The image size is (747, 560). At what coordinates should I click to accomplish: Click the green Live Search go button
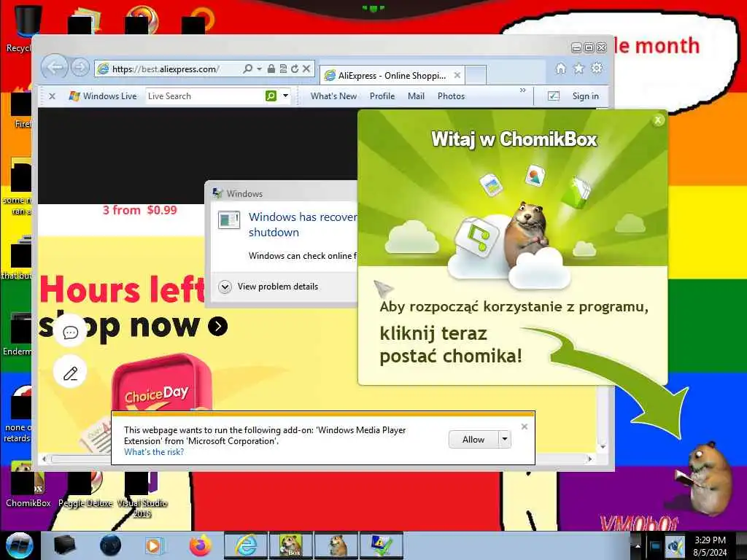271,96
